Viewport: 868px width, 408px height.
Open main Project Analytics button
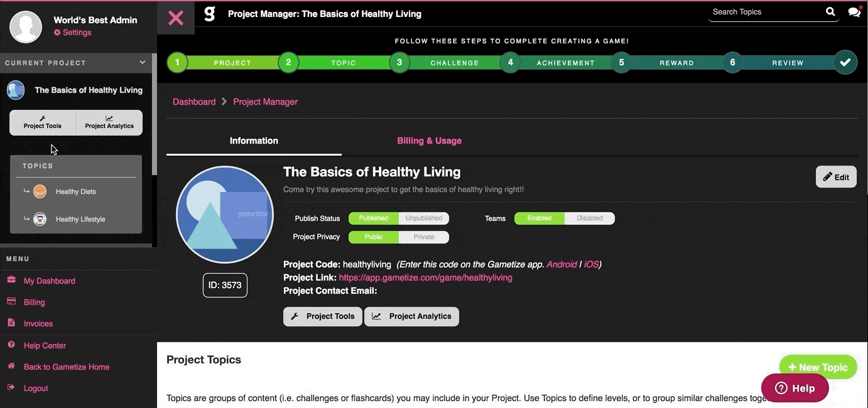click(x=412, y=316)
